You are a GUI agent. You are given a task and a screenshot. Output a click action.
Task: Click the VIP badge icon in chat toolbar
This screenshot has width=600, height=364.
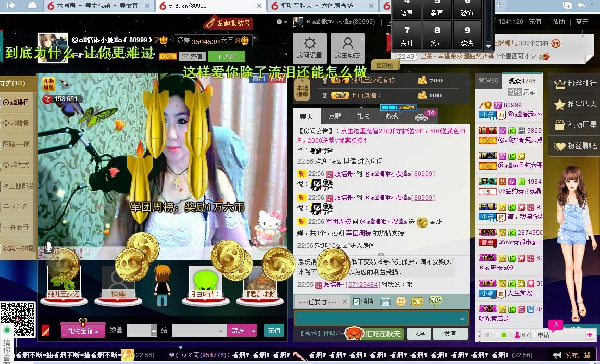pyautogui.click(x=417, y=302)
